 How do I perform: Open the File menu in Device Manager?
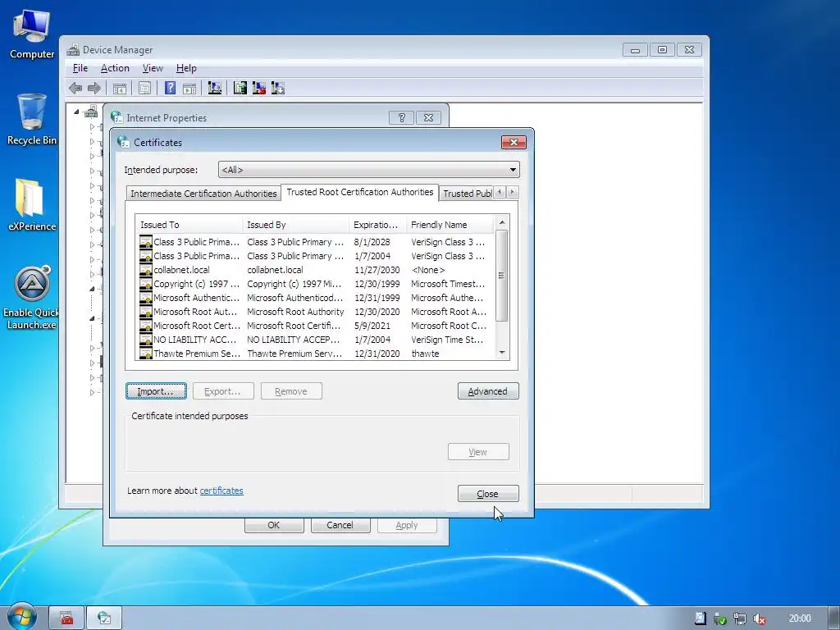[80, 68]
